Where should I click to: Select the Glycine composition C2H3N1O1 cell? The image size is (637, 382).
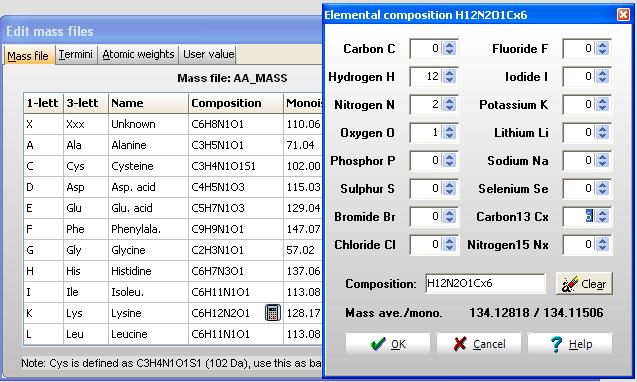236,250
